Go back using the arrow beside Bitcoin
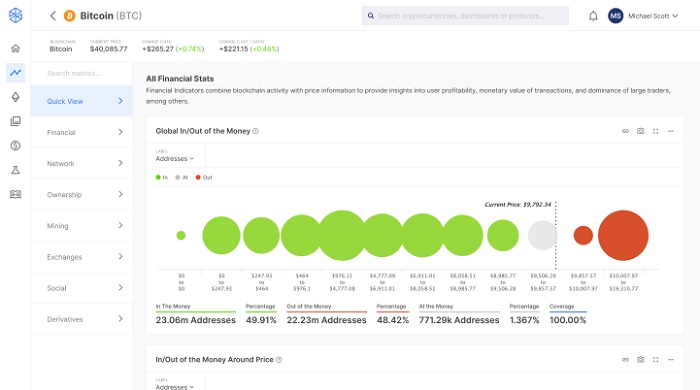 53,16
